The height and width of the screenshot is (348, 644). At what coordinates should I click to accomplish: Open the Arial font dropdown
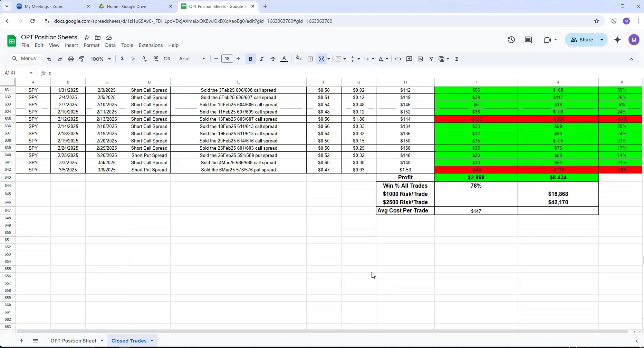(x=192, y=59)
